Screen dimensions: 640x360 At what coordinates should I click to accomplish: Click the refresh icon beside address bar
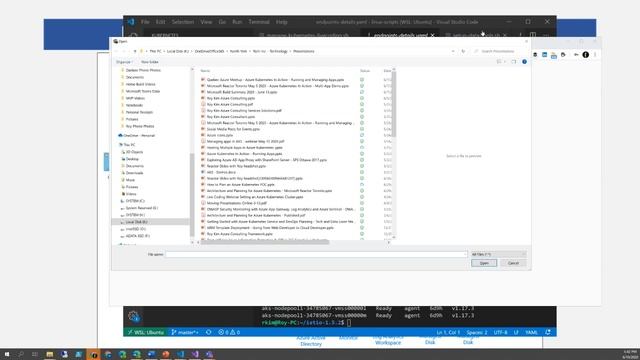coord(463,51)
